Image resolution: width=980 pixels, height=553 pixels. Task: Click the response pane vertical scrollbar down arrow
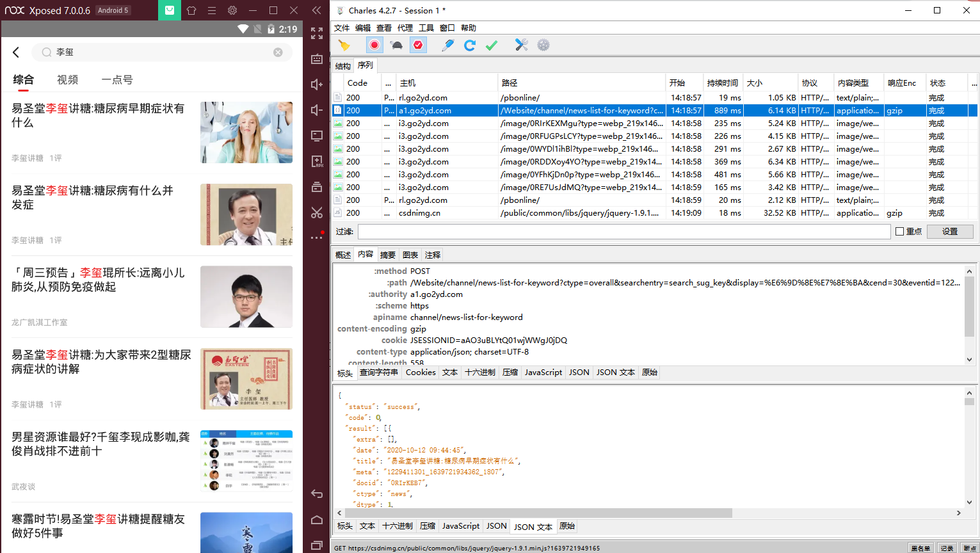969,502
